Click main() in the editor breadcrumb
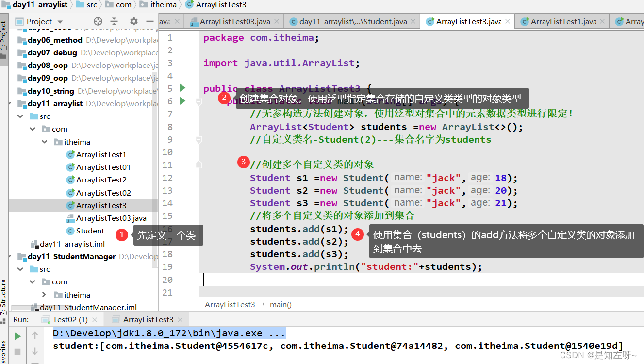The height and width of the screenshot is (364, 644). (x=281, y=305)
